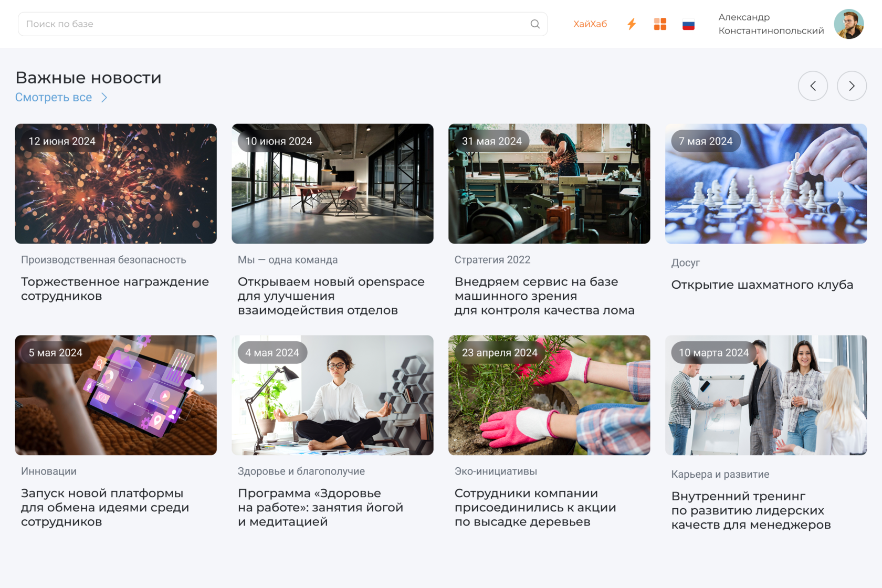Viewport: 882px width, 588px height.
Task: Open the Russian flag language selector
Action: click(688, 24)
